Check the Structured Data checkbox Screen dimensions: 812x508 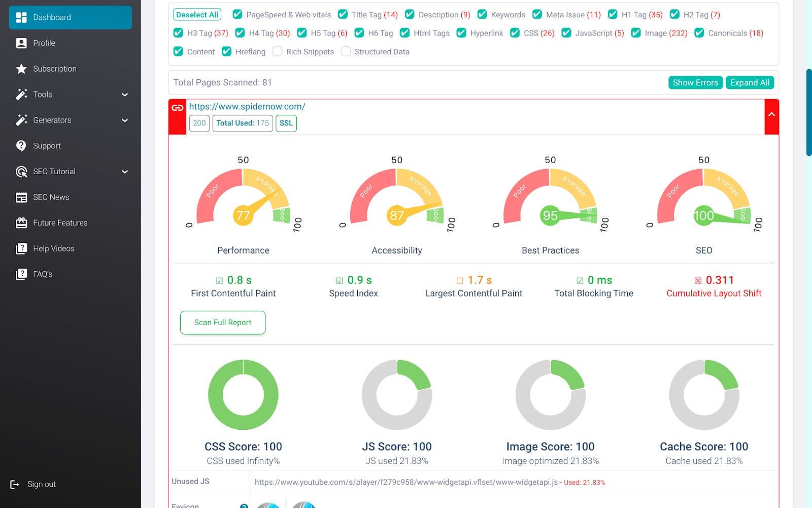[x=346, y=51]
